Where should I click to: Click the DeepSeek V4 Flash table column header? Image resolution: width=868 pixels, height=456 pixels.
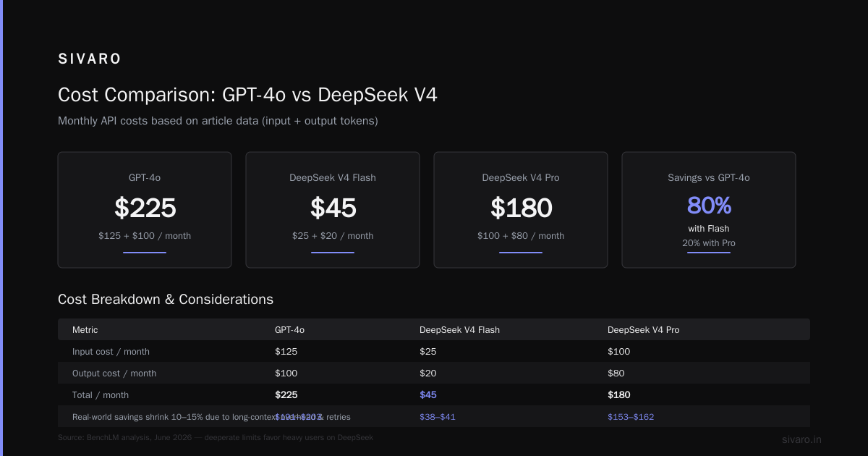459,329
